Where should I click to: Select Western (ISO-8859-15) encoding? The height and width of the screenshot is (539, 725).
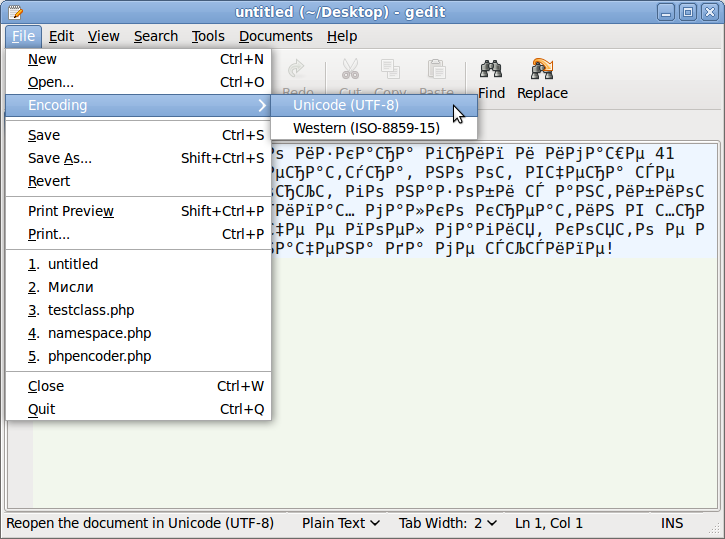click(374, 128)
